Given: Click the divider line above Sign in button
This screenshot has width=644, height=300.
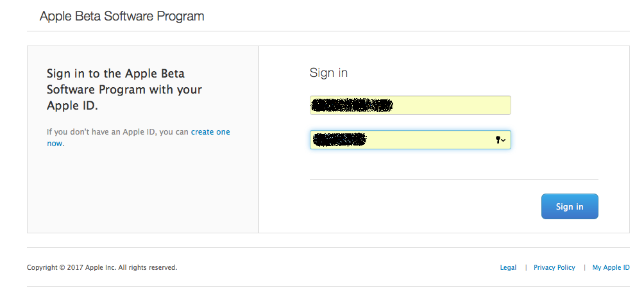Looking at the screenshot, I should point(453,180).
